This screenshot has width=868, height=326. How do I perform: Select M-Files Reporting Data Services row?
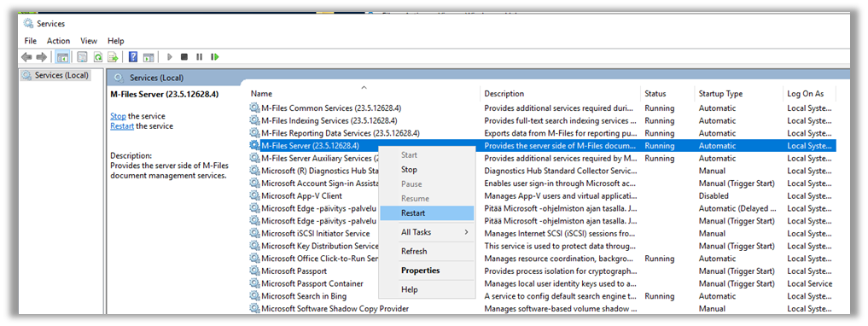tap(543, 133)
